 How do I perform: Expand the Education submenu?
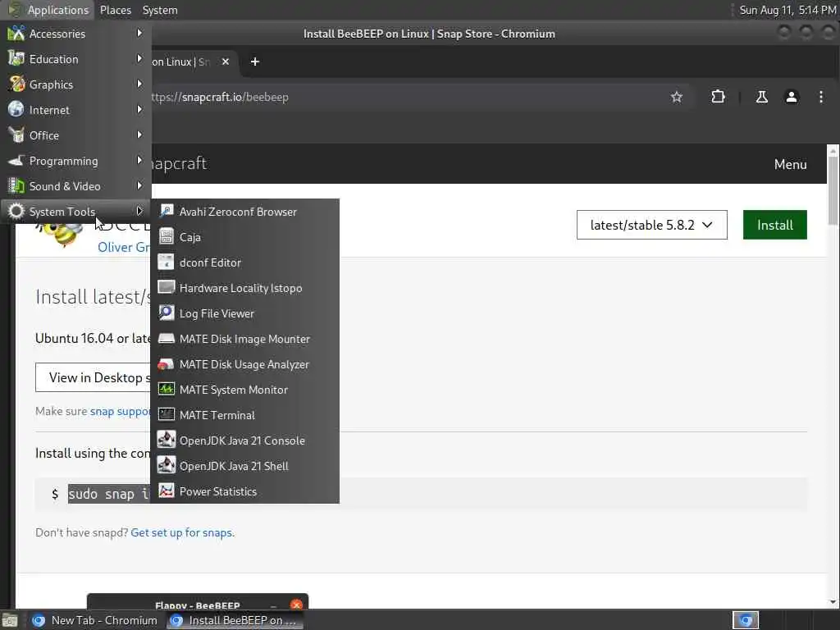point(75,59)
